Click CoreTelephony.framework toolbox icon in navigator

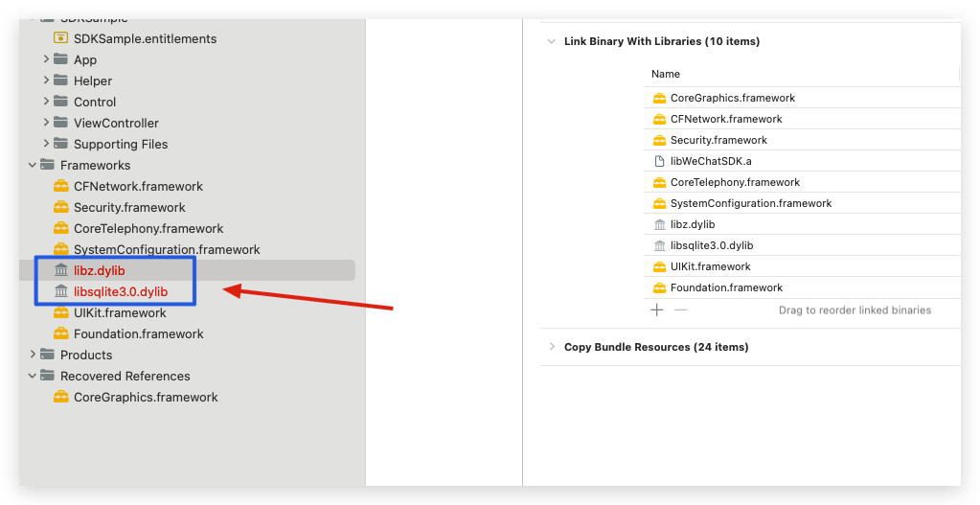tap(60, 228)
